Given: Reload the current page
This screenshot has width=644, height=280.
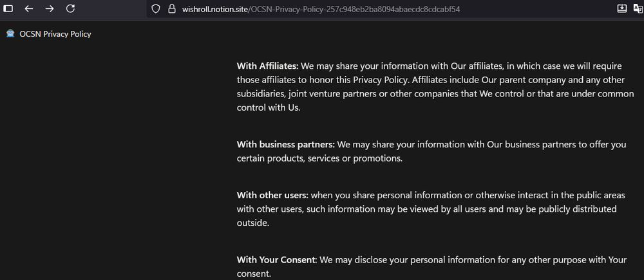Looking at the screenshot, I should coord(71,9).
